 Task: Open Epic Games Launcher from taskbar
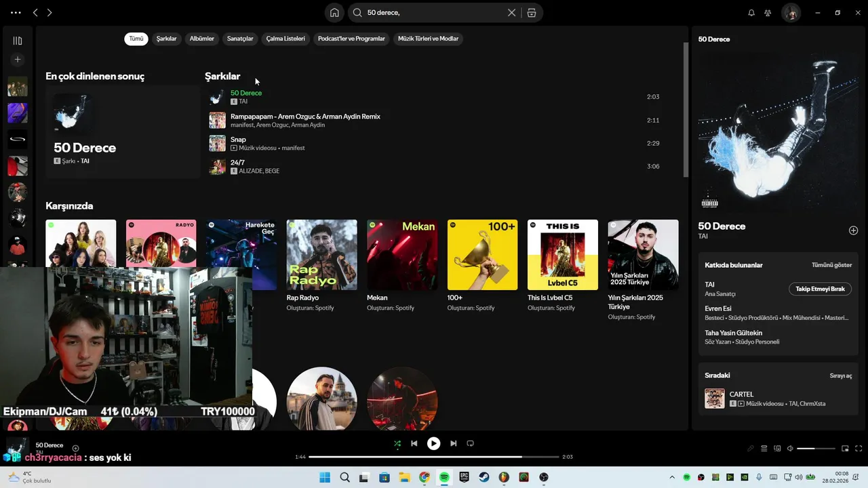tap(465, 477)
